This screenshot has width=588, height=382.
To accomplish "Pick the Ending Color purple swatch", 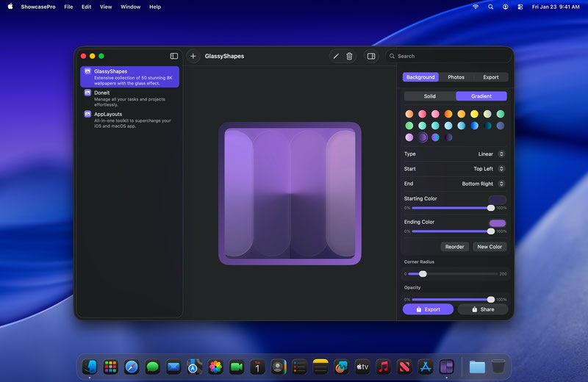I will [498, 223].
